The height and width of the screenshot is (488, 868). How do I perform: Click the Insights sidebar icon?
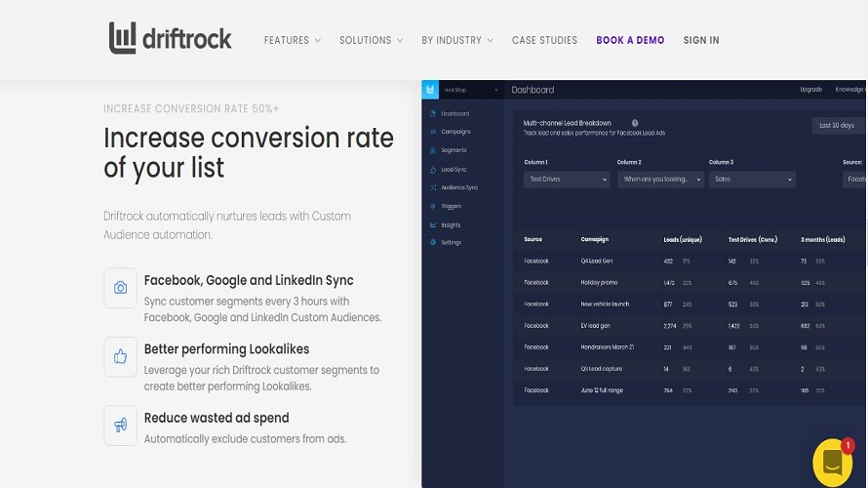pos(433,224)
